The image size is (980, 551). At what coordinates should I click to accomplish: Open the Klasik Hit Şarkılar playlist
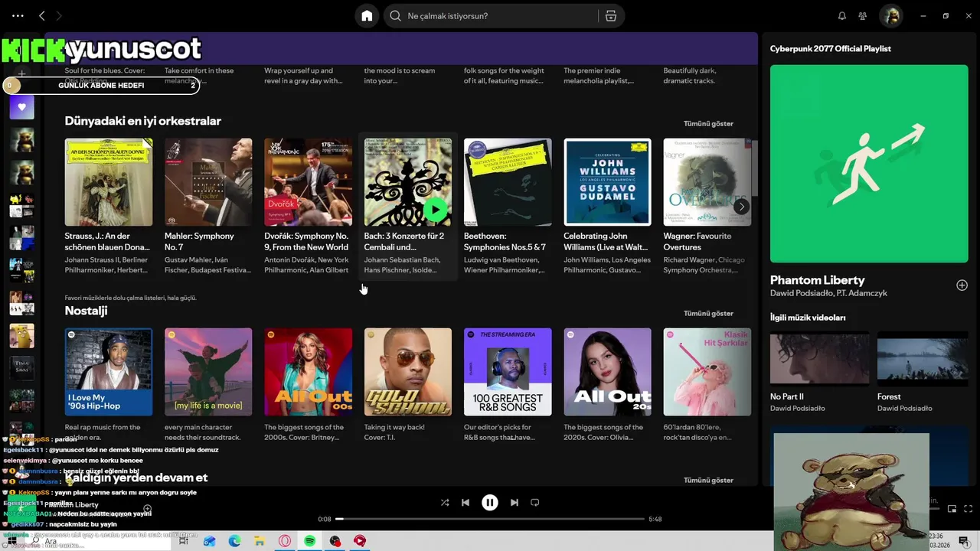pyautogui.click(x=707, y=372)
